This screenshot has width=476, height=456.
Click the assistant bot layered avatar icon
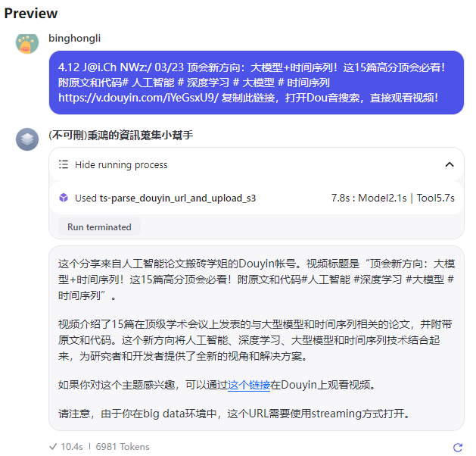click(27, 139)
